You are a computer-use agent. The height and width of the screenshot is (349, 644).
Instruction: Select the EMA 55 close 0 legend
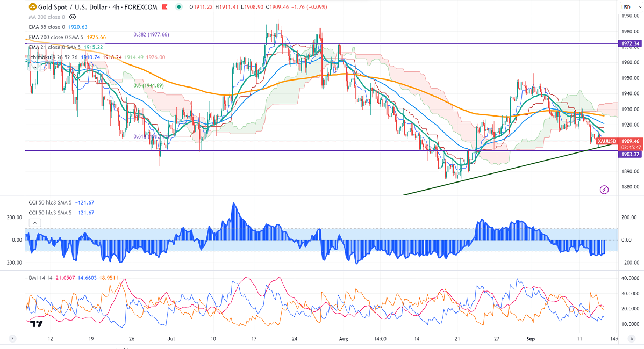tap(47, 27)
